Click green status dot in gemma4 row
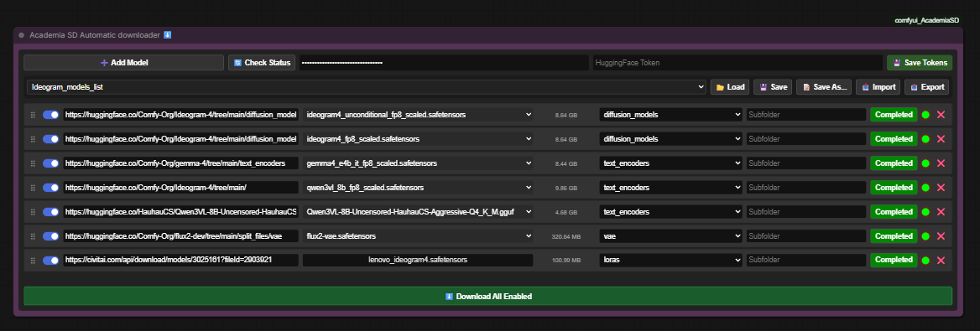The width and height of the screenshot is (980, 331). 925,163
